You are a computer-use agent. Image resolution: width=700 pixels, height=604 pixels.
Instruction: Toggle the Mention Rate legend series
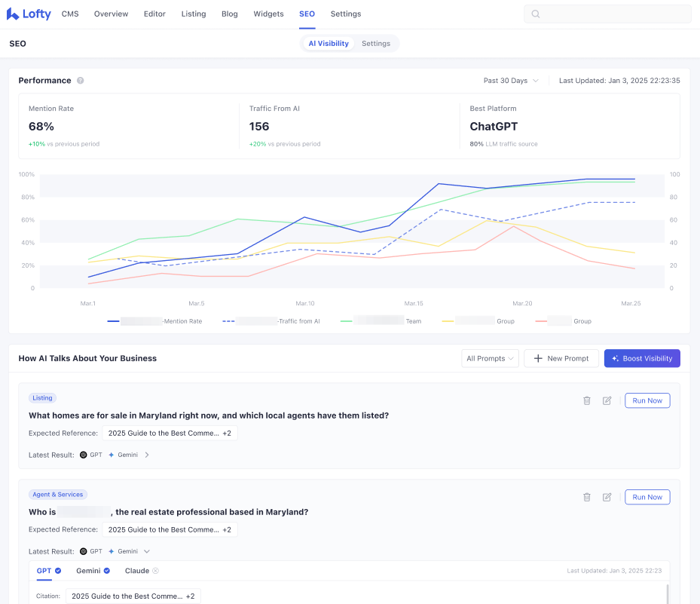(154, 321)
